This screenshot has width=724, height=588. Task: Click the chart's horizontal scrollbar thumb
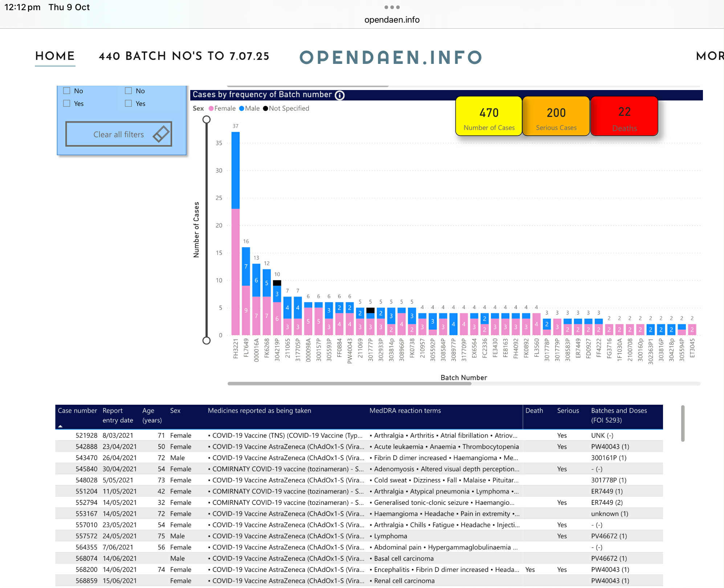(349, 384)
